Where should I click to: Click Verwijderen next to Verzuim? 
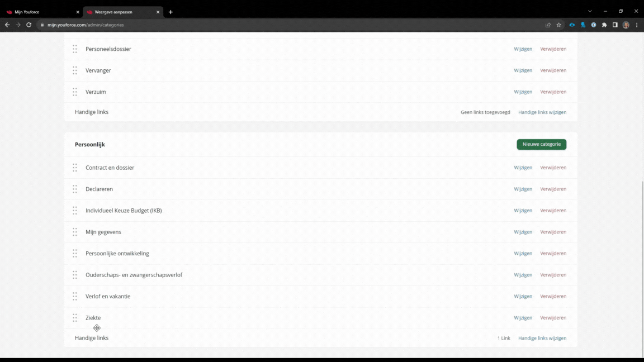coord(553,92)
